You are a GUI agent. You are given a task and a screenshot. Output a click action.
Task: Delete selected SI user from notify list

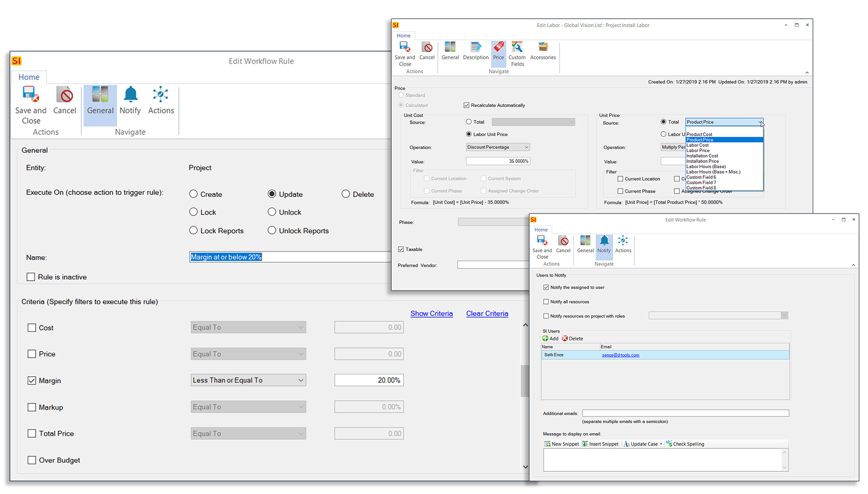tap(573, 338)
